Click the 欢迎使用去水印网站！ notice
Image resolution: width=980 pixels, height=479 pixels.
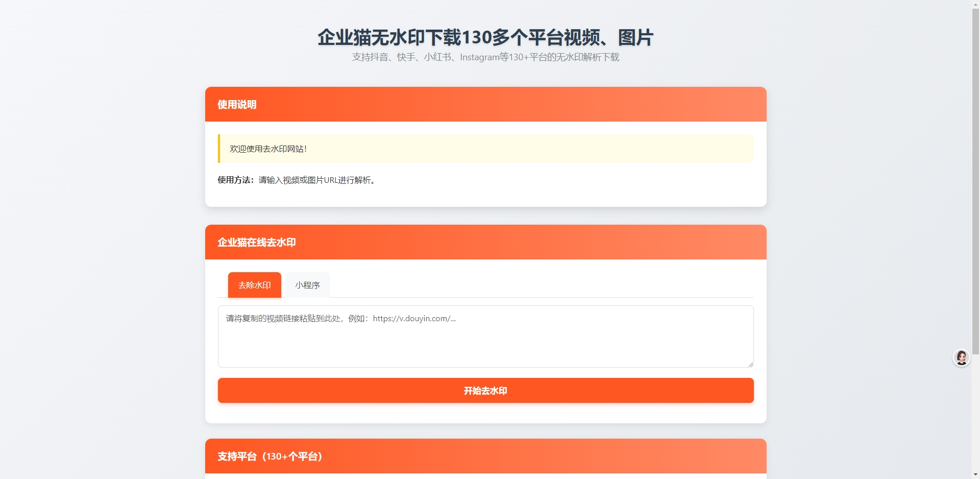point(485,149)
